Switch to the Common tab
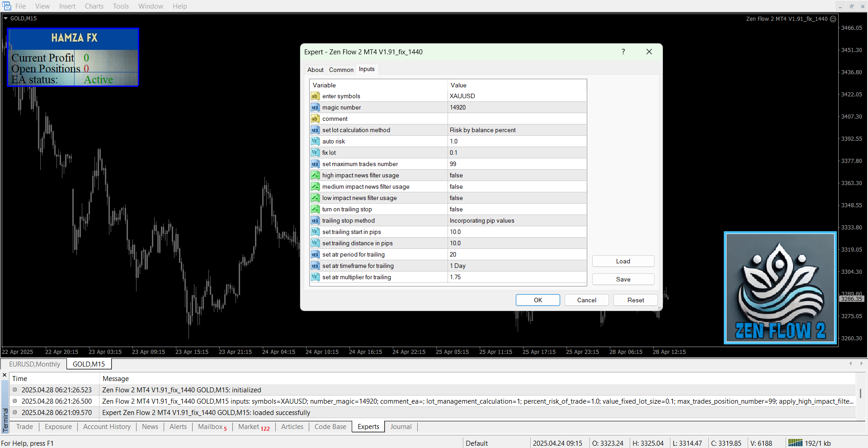 click(x=341, y=70)
